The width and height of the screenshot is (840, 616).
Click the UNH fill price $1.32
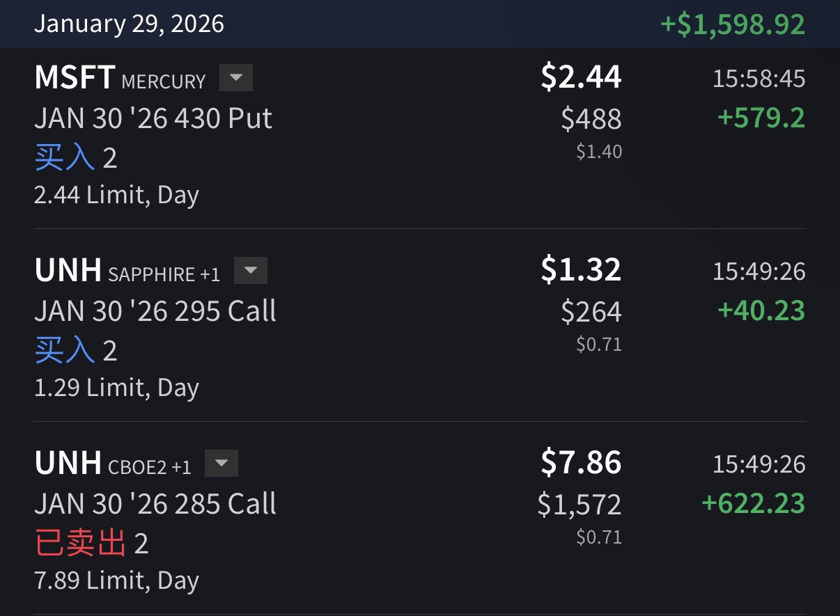(x=581, y=269)
